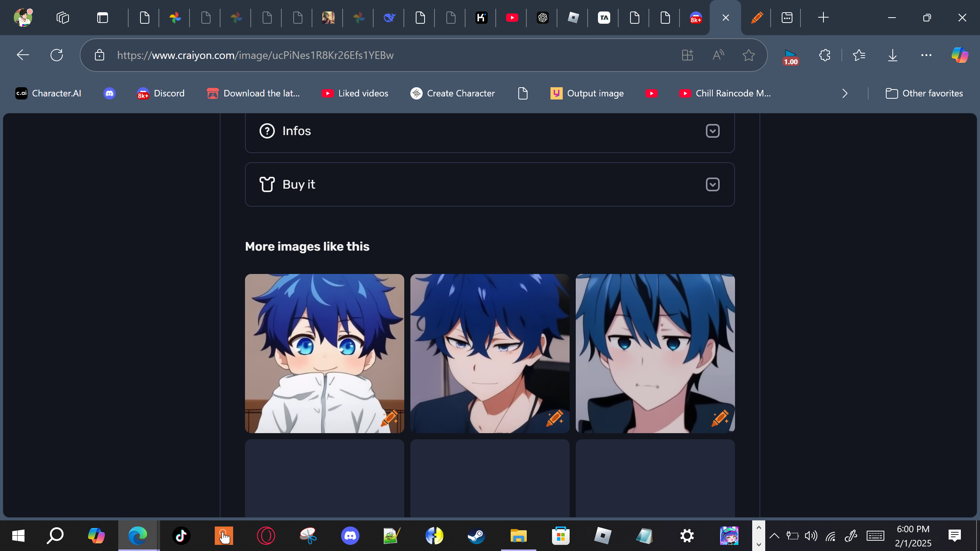The height and width of the screenshot is (551, 980).
Task: Click crayon icon on middle anime image
Action: (555, 418)
